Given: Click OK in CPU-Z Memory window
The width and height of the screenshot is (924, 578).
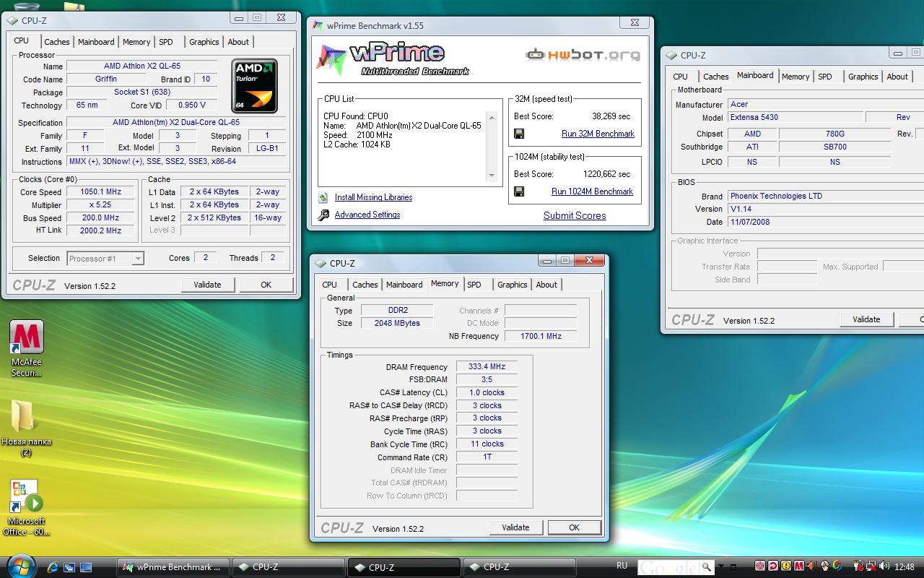Looking at the screenshot, I should click(x=574, y=527).
